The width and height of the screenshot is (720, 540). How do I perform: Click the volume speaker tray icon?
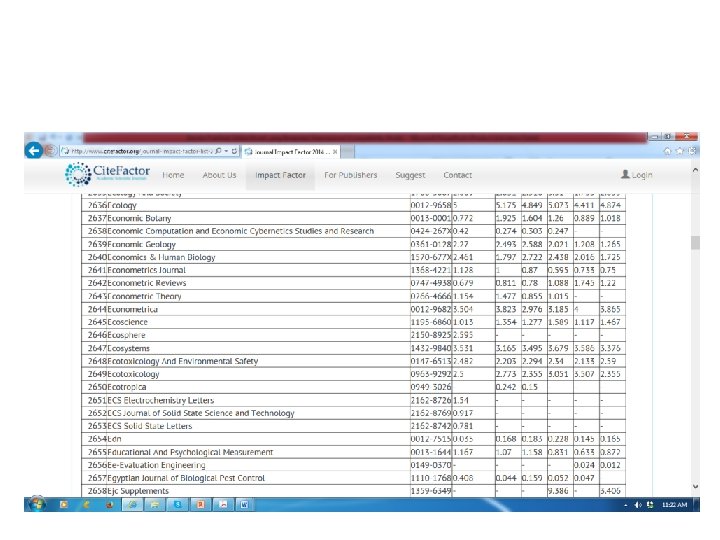(638, 505)
